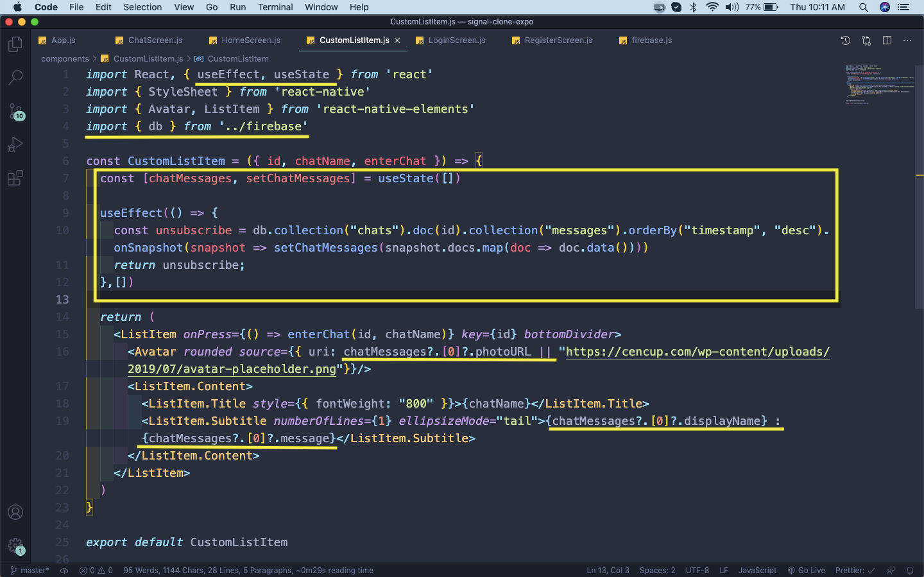Click the master branch indicator in status bar
924x577 pixels.
[x=30, y=571]
